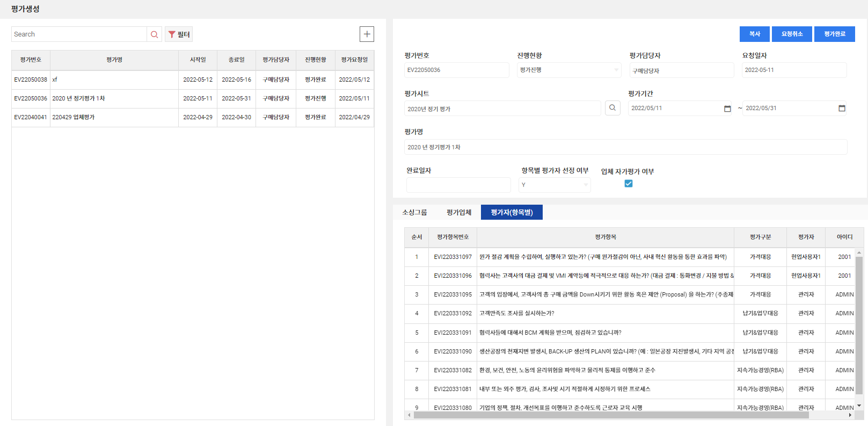Select item row EVI220331097

click(x=630, y=257)
